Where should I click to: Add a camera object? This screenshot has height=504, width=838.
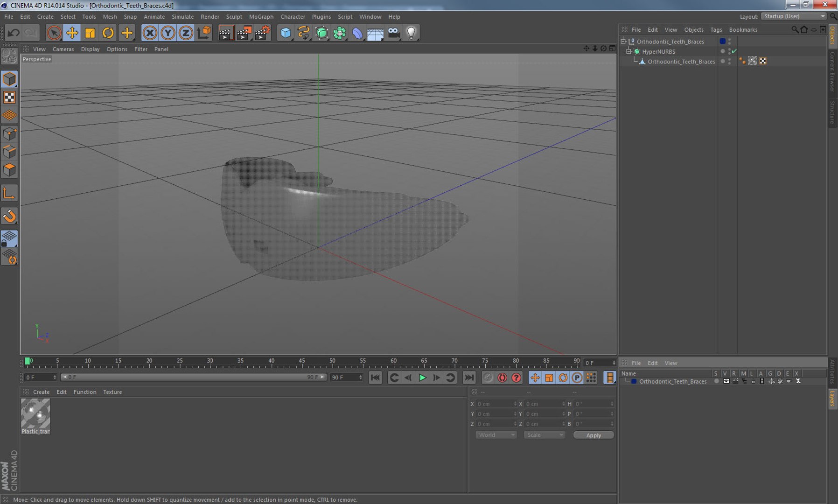click(x=394, y=33)
